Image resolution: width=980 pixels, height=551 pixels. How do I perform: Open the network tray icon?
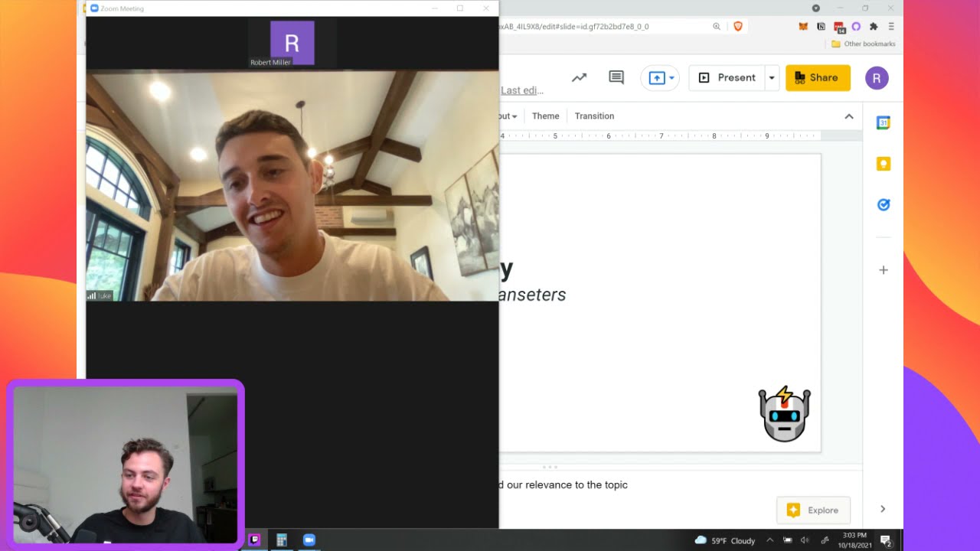point(825,540)
